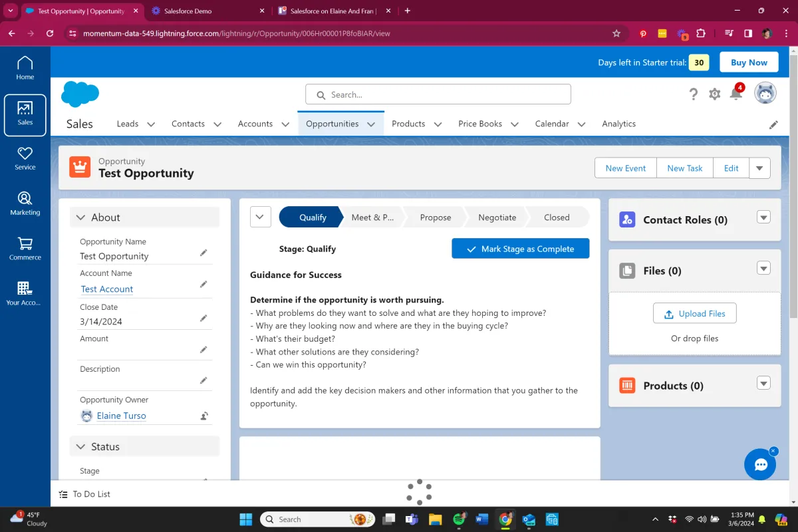The width and height of the screenshot is (798, 532).
Task: Select the Sales app icon
Action: (x=25, y=115)
